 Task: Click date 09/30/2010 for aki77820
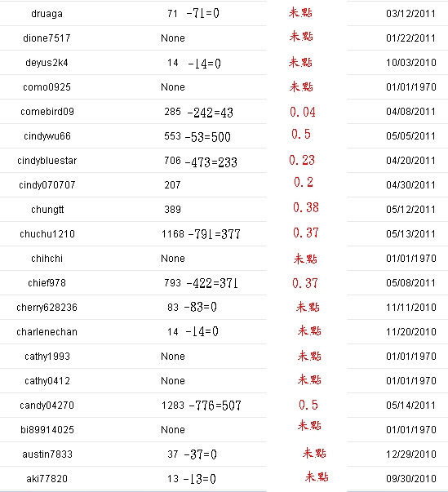point(411,478)
